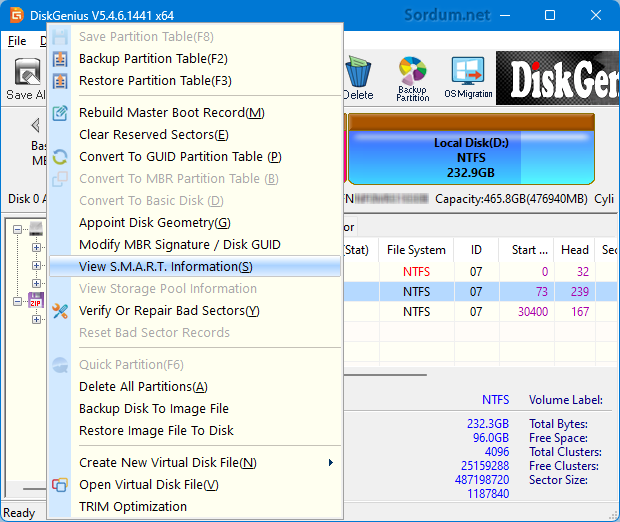This screenshot has height=522, width=620.
Task: Select Restore Image File To Disk
Action: (x=195, y=431)
